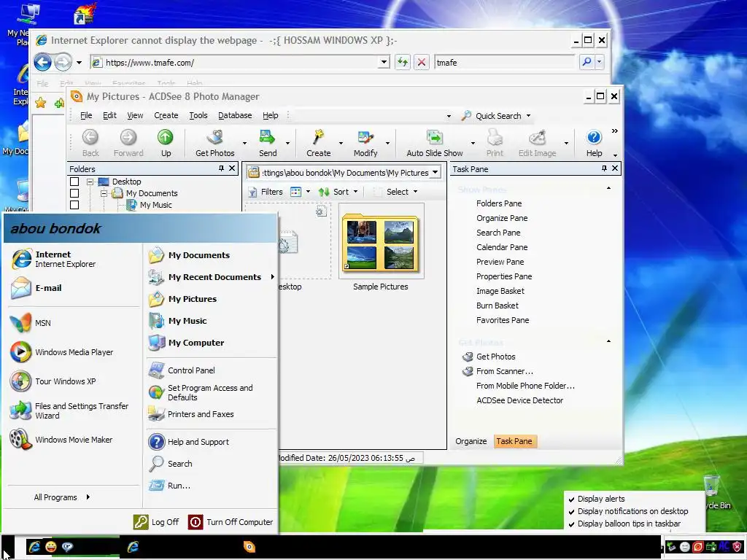Click the IE search magnifier button
747x560 pixels.
click(x=587, y=62)
